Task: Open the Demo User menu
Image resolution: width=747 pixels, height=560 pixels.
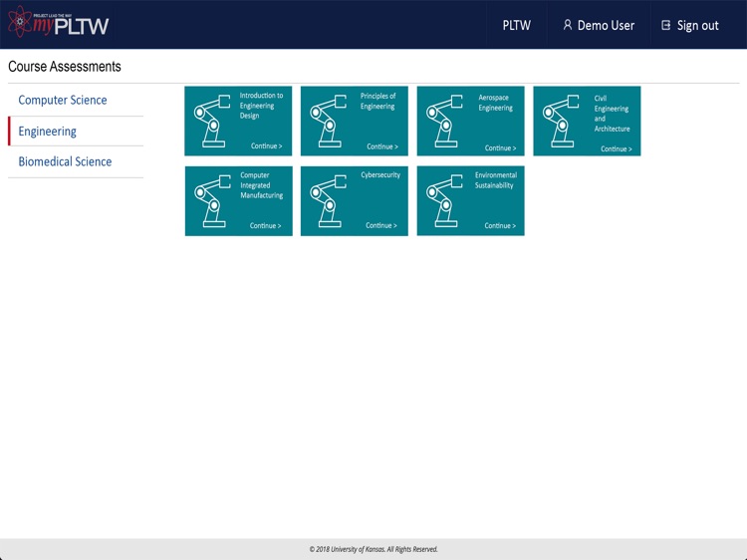Action: 599,25
